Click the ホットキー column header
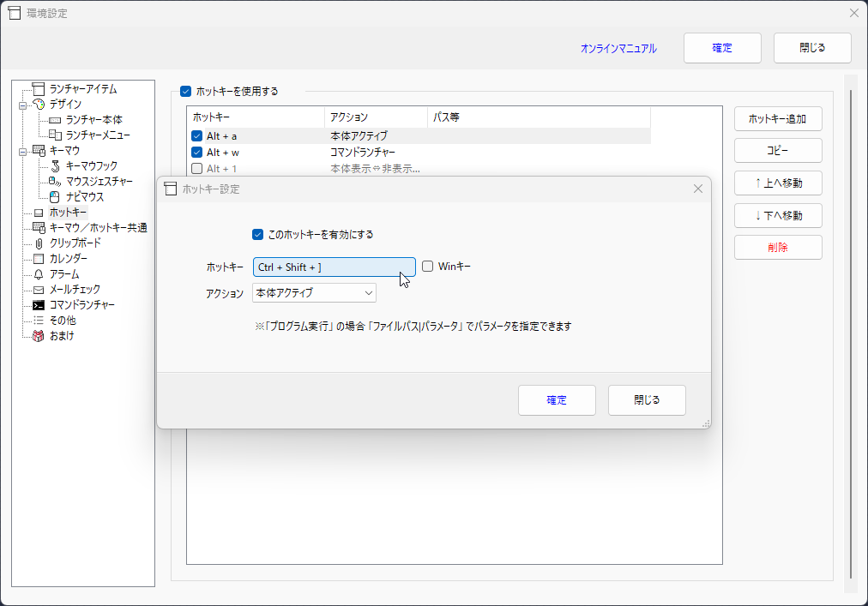 tap(256, 117)
